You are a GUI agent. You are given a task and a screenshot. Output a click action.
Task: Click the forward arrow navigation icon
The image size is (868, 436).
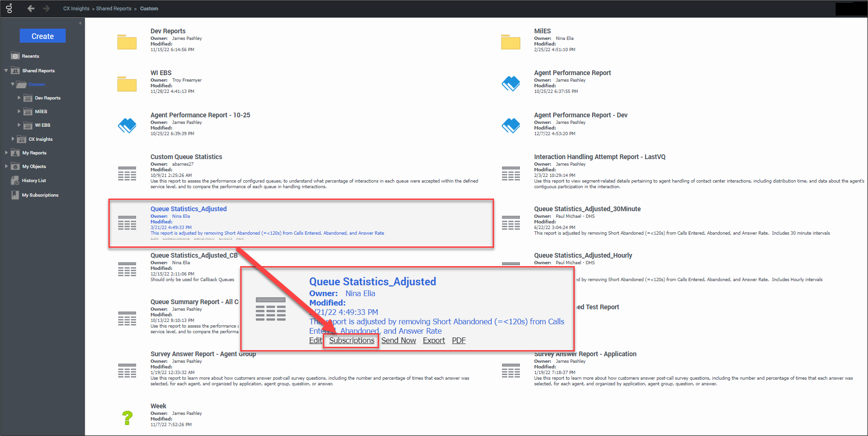point(46,8)
